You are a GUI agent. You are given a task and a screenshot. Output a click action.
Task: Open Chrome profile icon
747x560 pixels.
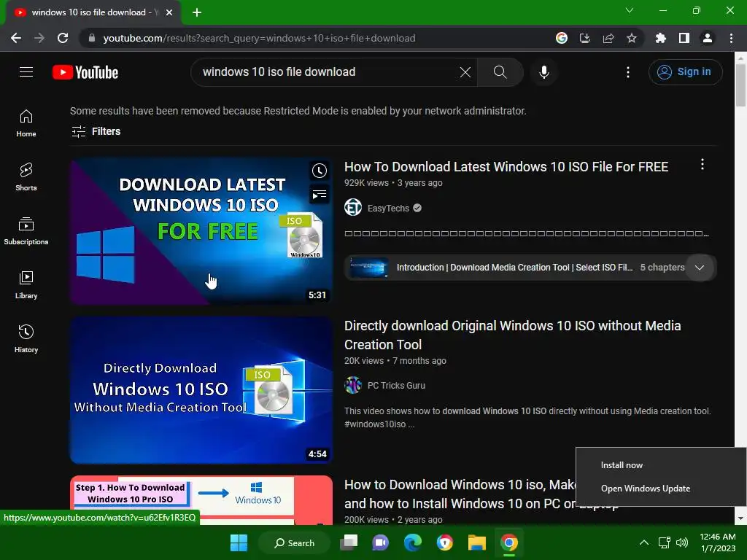pyautogui.click(x=708, y=38)
